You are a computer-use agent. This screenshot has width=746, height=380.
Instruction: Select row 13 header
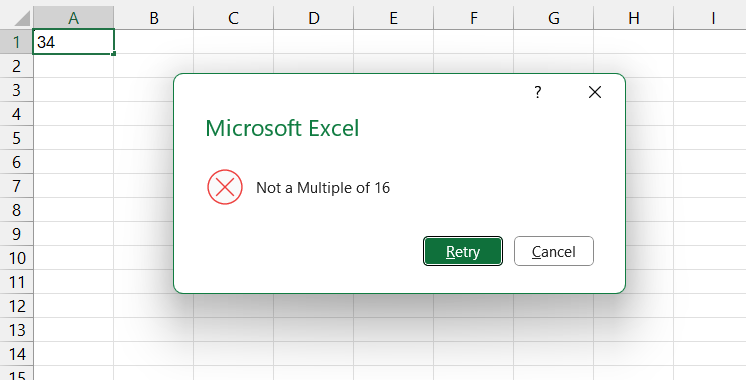pos(17,330)
